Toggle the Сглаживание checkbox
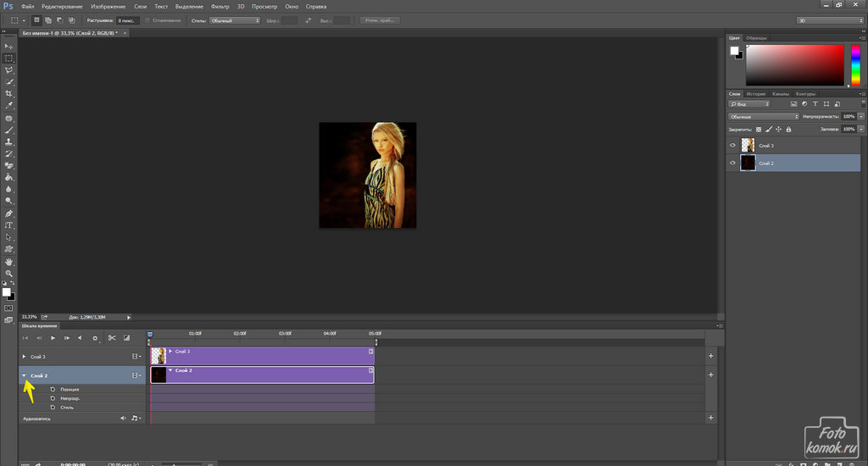Image resolution: width=868 pixels, height=466 pixels. (x=147, y=19)
